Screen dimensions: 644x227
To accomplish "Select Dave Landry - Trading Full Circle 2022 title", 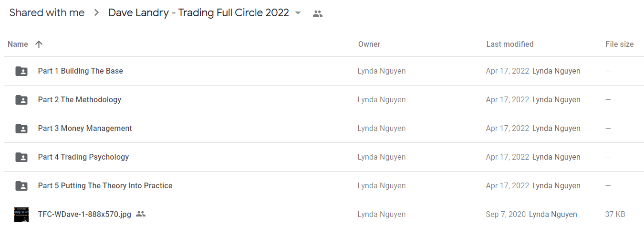I will (198, 13).
